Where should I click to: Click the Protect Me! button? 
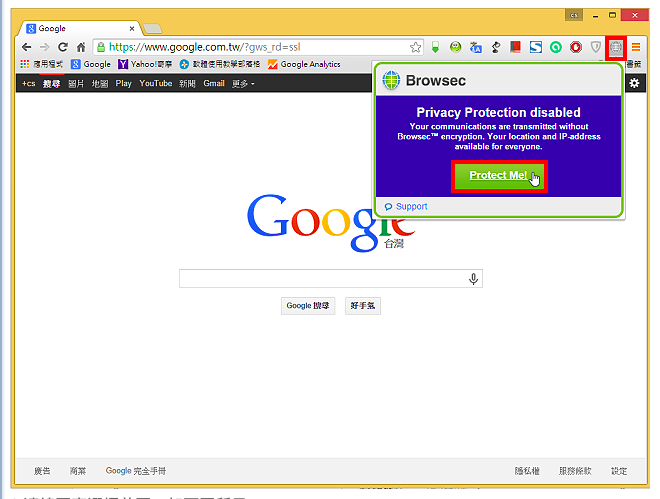499,176
